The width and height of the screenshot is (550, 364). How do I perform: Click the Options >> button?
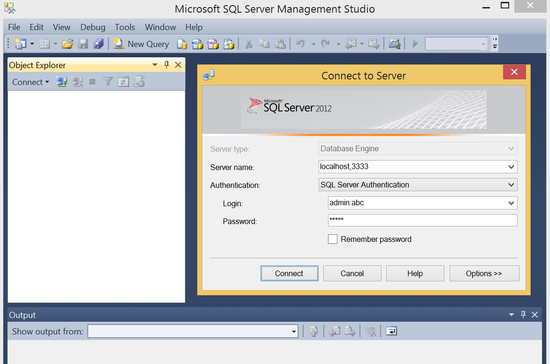point(484,274)
